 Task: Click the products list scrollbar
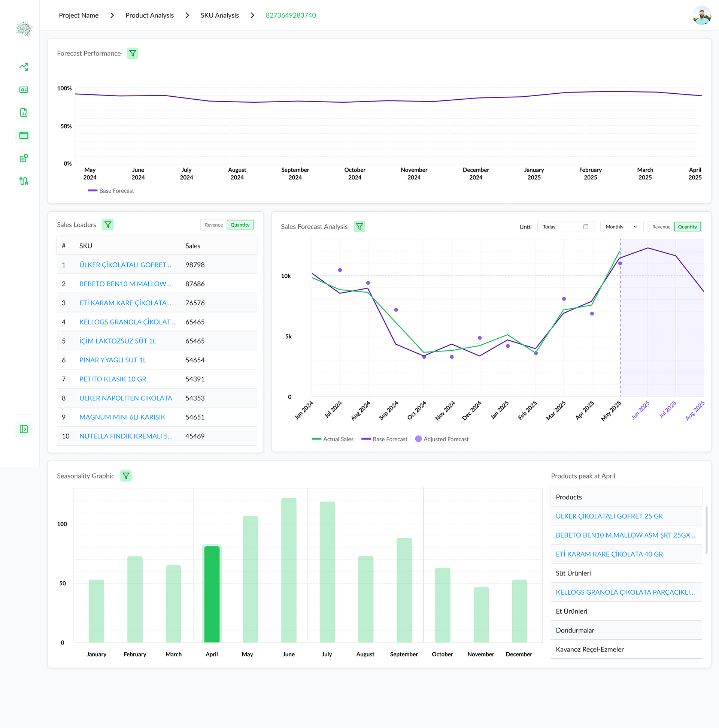pyautogui.click(x=707, y=530)
